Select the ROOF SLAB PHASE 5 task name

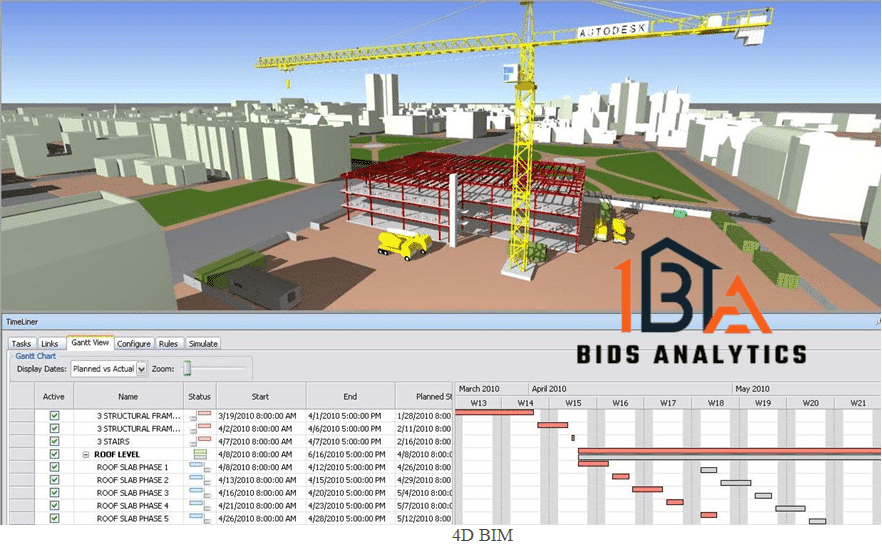tap(133, 518)
